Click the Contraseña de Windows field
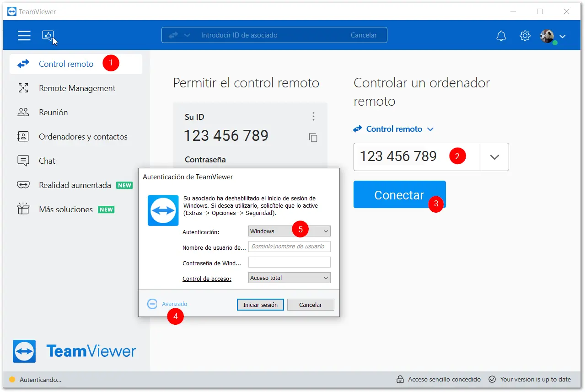This screenshot has height=392, width=585. point(289,262)
